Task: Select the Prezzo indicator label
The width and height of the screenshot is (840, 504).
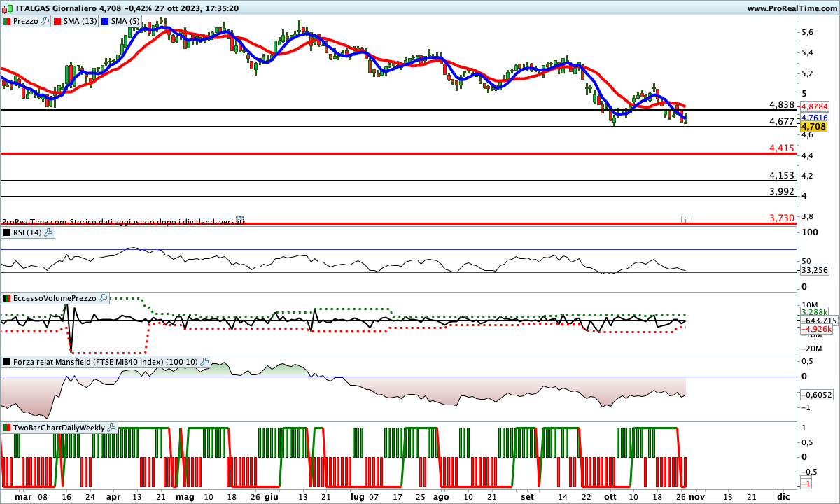Action: (x=27, y=21)
